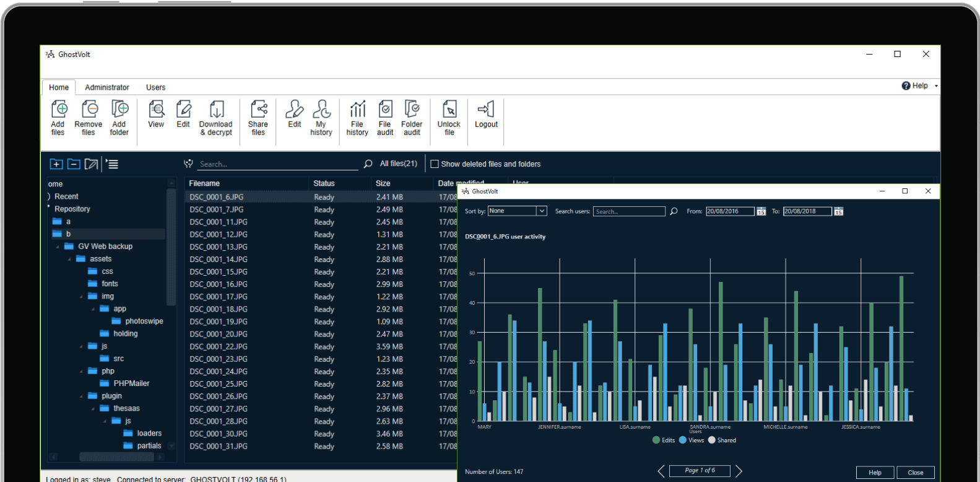Open the Sort by dropdown

click(x=541, y=211)
